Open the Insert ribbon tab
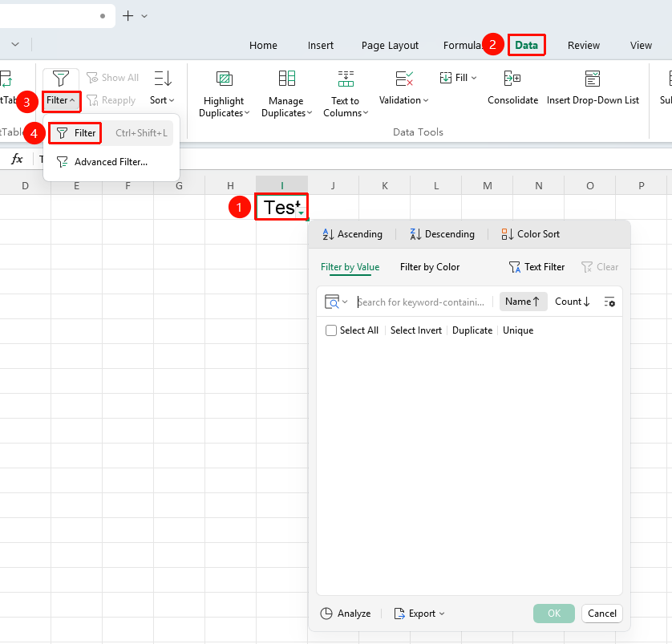This screenshot has width=672, height=644. pyautogui.click(x=320, y=46)
